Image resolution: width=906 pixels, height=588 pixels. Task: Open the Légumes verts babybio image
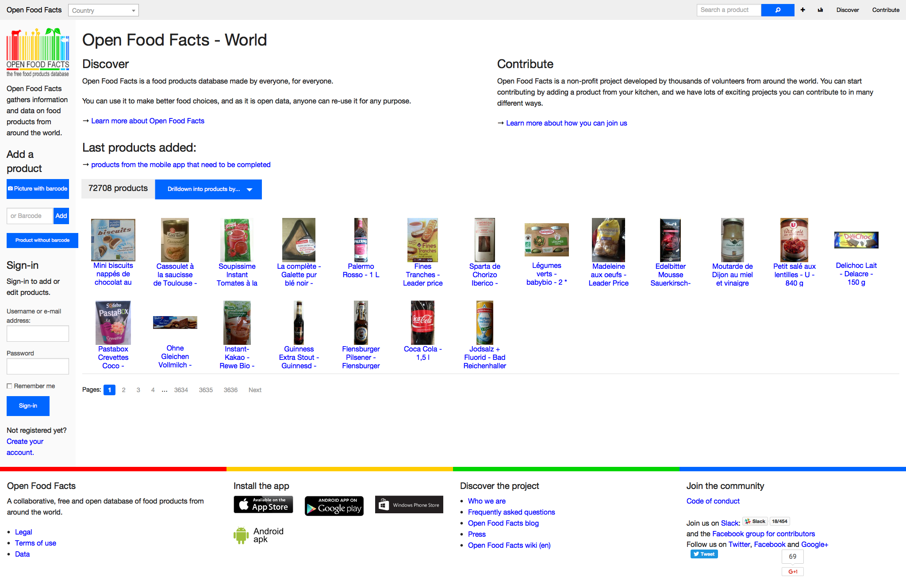(547, 240)
